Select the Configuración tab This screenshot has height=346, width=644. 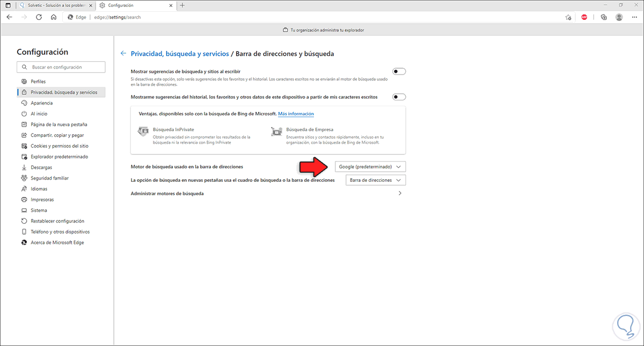(x=136, y=5)
